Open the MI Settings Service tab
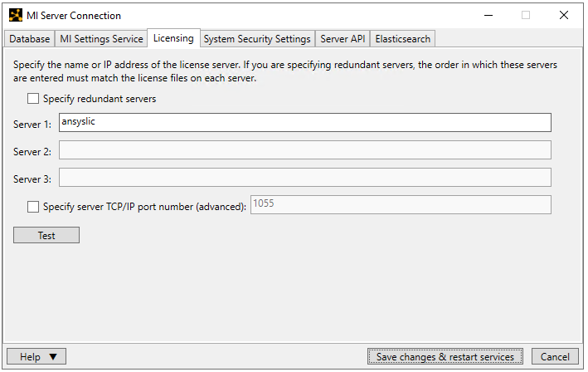 pyautogui.click(x=101, y=39)
